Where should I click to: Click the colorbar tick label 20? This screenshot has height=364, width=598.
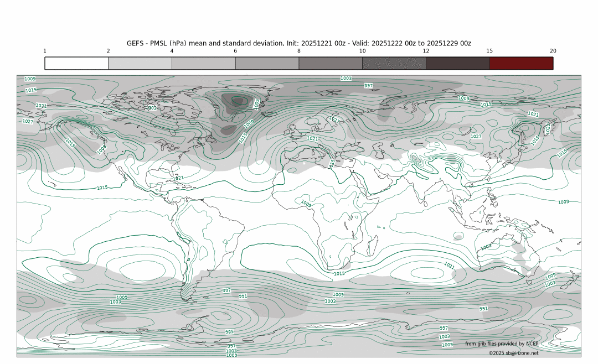click(553, 51)
